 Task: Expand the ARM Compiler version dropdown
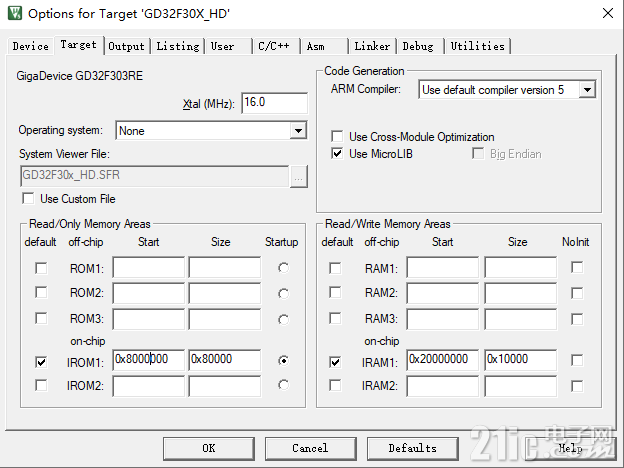pyautogui.click(x=587, y=90)
